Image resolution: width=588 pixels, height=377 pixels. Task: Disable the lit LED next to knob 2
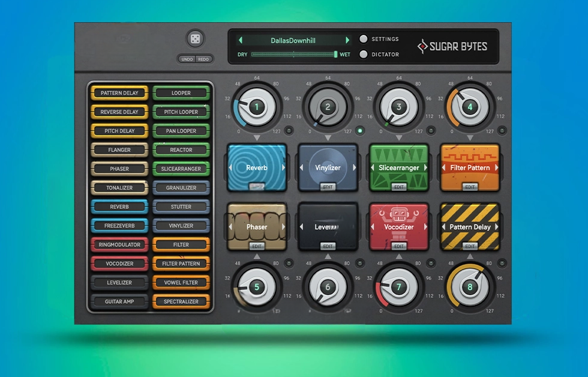360,130
